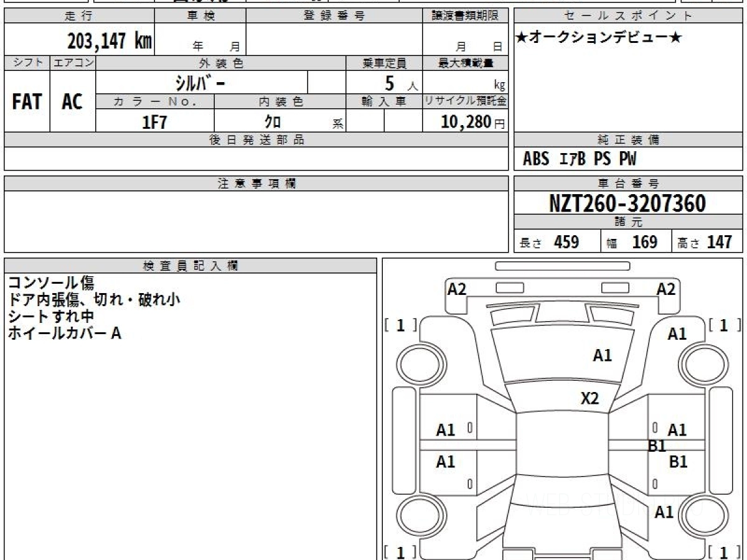This screenshot has width=747, height=560.
Task: Click the A1 mark on right front fender
Action: point(677,334)
